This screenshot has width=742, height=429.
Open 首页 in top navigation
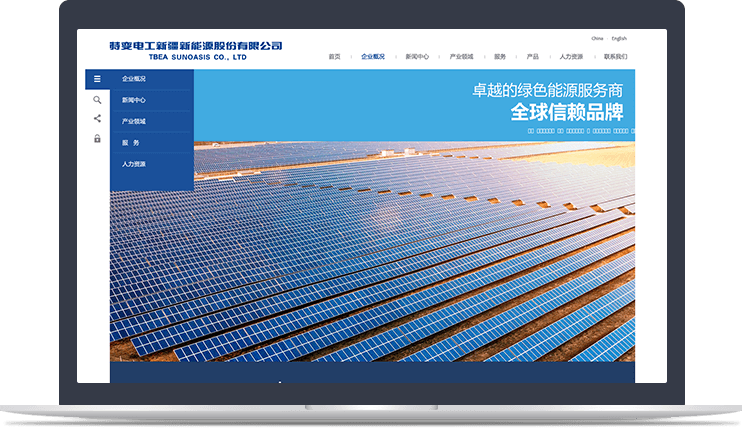334,57
